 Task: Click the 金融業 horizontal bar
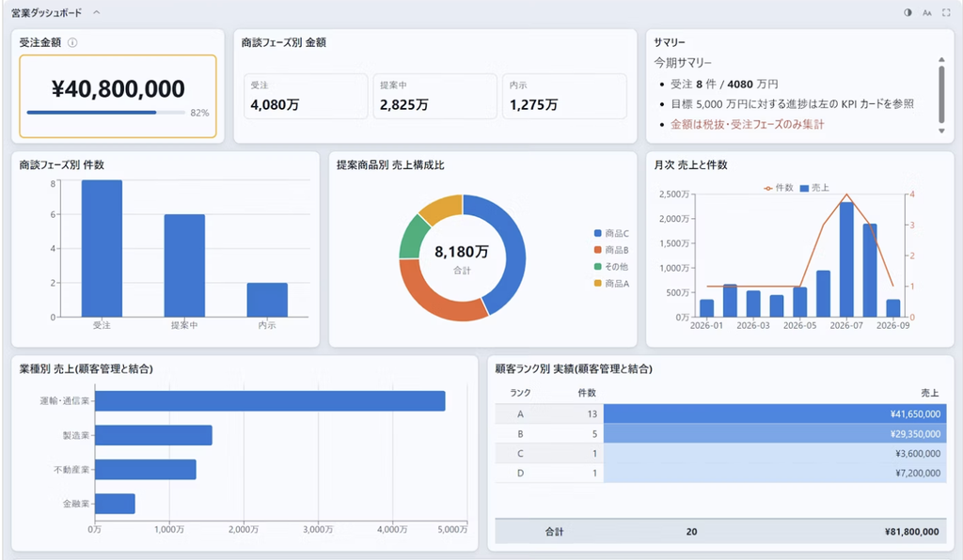tap(115, 505)
